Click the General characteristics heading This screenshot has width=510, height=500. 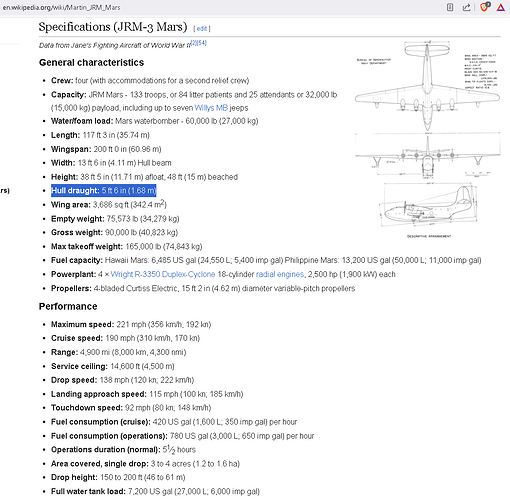click(x=91, y=63)
